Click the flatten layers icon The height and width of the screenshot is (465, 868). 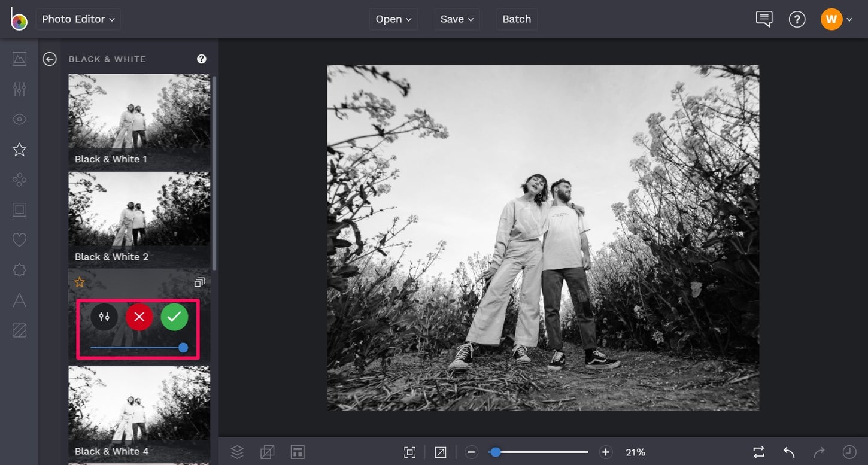(268, 452)
